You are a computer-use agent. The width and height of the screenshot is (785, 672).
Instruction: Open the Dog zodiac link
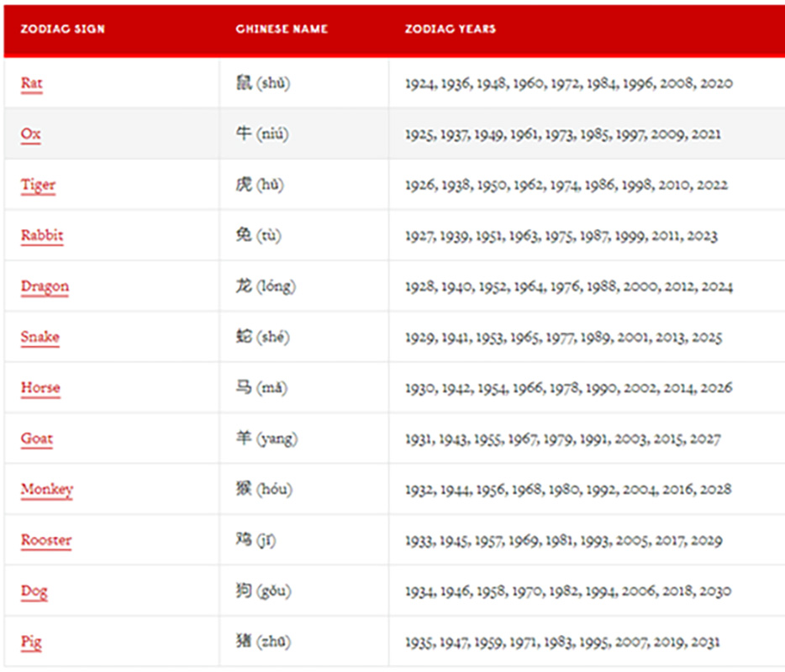tap(34, 591)
